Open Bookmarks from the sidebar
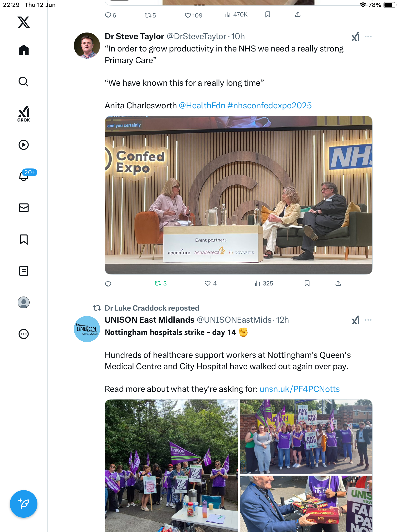The height and width of the screenshot is (532, 399). tap(24, 239)
